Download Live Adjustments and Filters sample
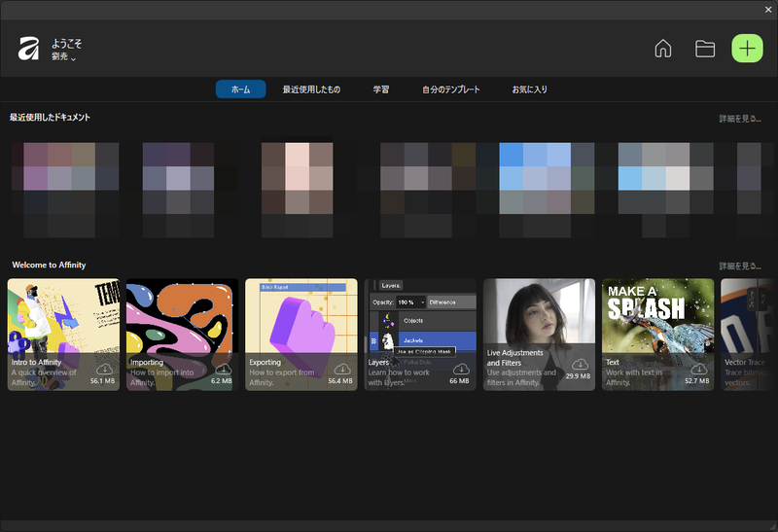The image size is (778, 532). [x=580, y=365]
